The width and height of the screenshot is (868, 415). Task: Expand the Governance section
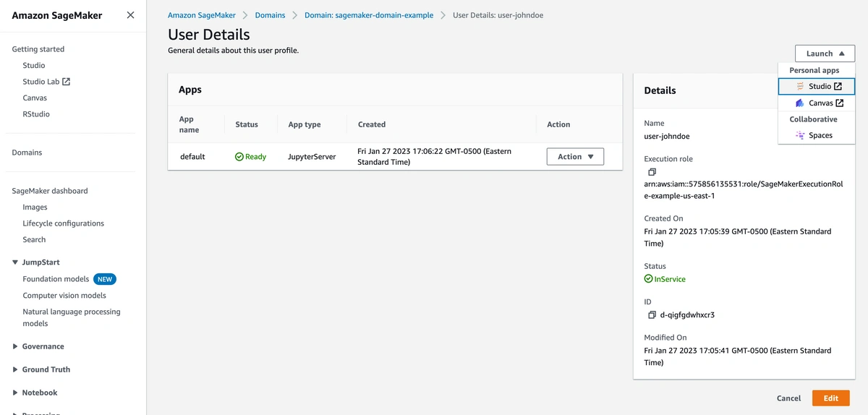point(16,346)
